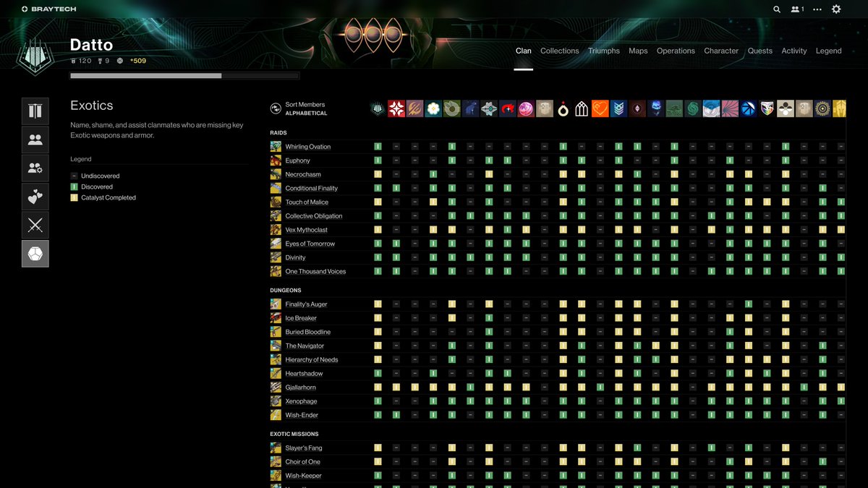Open the clan roster sidebar icon
This screenshot has width=868, height=488.
(35, 140)
